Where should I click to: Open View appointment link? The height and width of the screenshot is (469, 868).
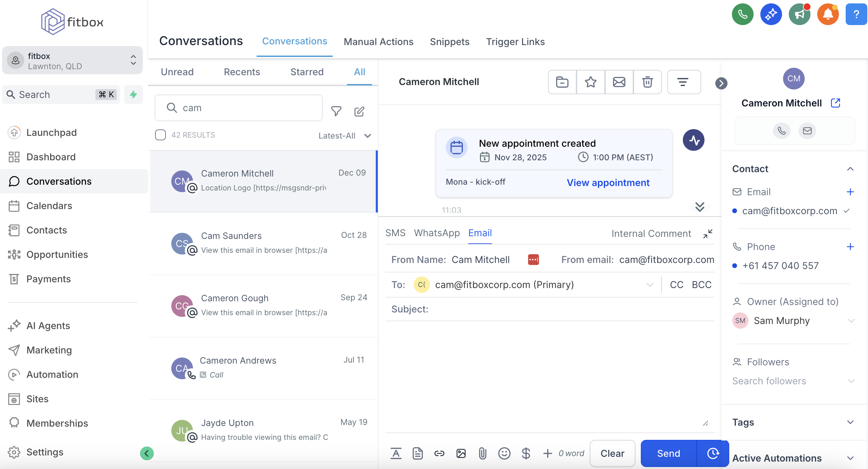608,183
